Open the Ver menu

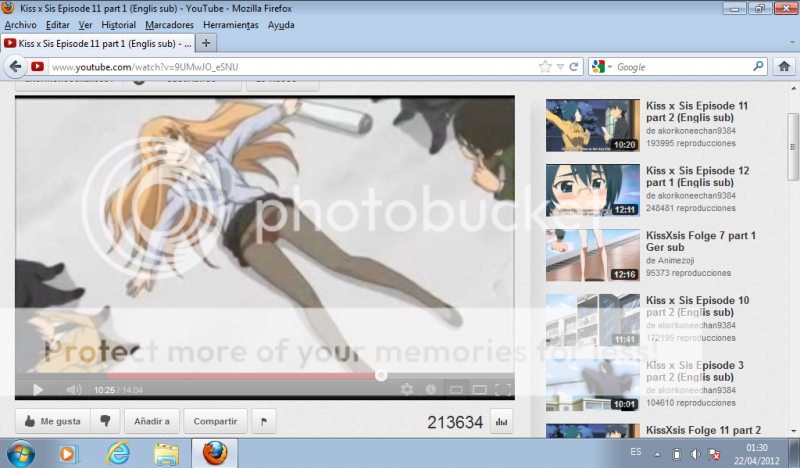click(85, 24)
